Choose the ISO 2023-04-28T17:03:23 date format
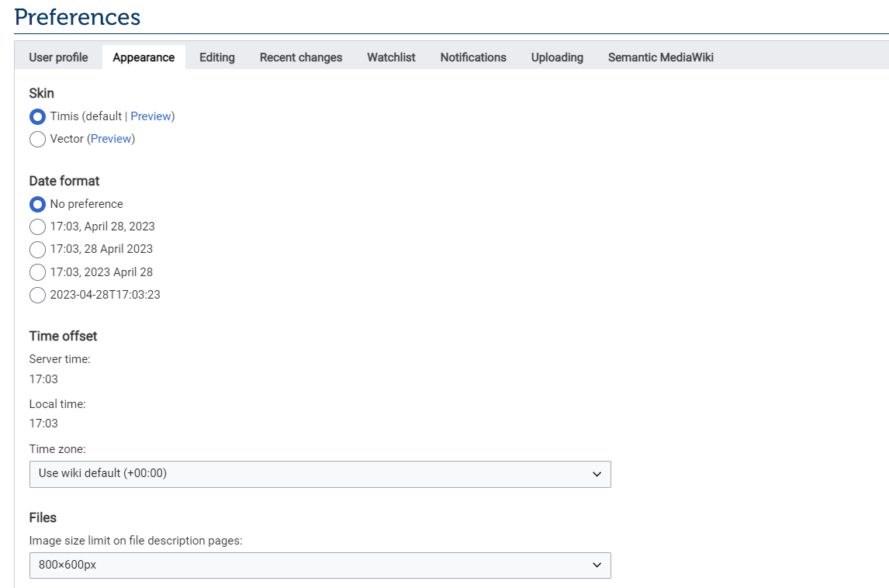Viewport: 889px width, 588px height. 37,296
